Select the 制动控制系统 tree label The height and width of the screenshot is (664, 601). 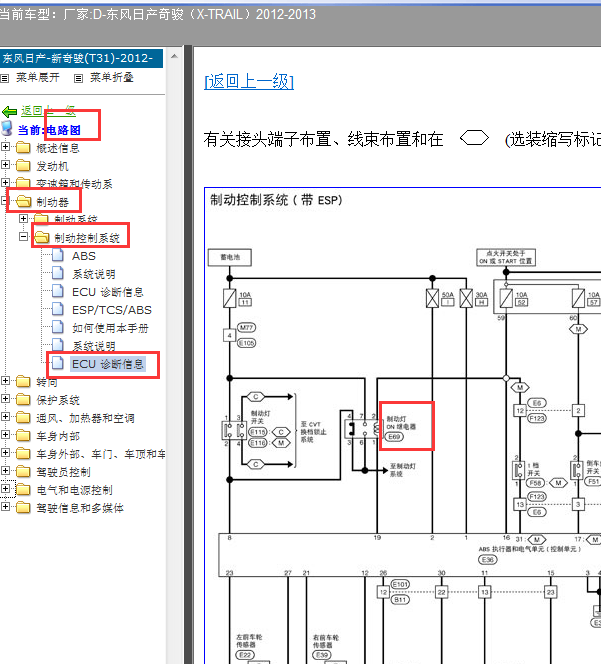click(87, 238)
